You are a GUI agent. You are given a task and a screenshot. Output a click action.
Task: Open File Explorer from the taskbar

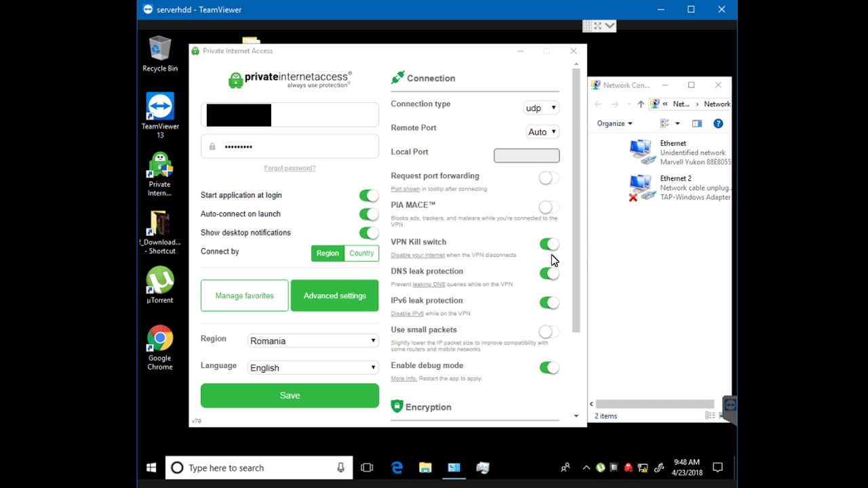pos(425,468)
